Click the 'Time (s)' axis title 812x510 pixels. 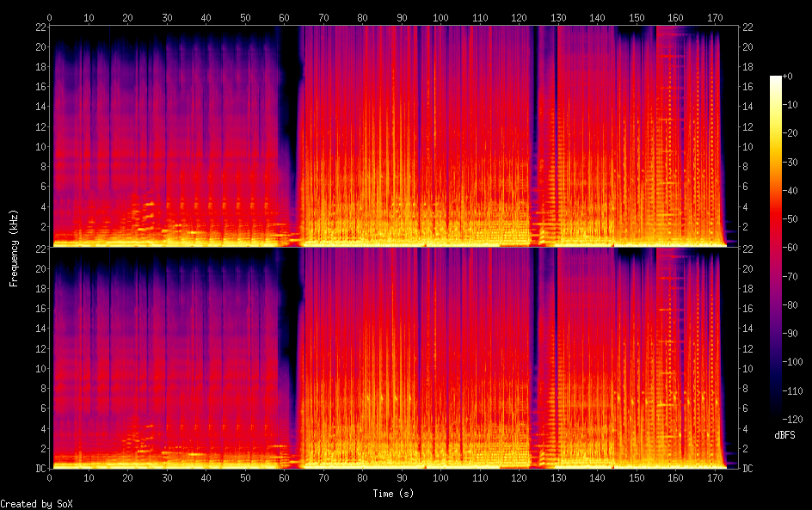point(393,494)
